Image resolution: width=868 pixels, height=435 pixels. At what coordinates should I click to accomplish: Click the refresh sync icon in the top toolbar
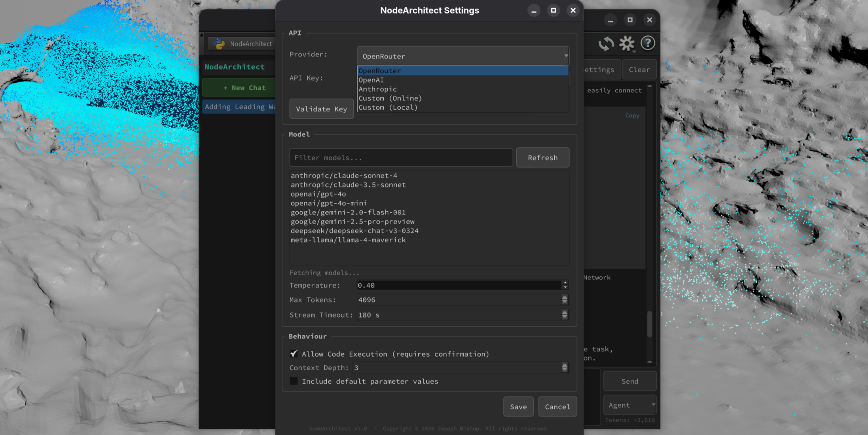(x=606, y=43)
